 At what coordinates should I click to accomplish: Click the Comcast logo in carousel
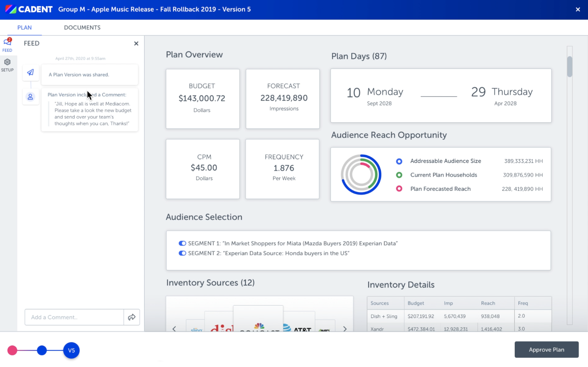tap(258, 319)
